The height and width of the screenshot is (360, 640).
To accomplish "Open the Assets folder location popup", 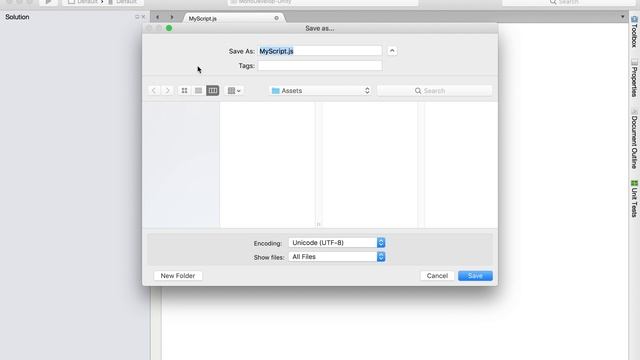I will pos(321,91).
